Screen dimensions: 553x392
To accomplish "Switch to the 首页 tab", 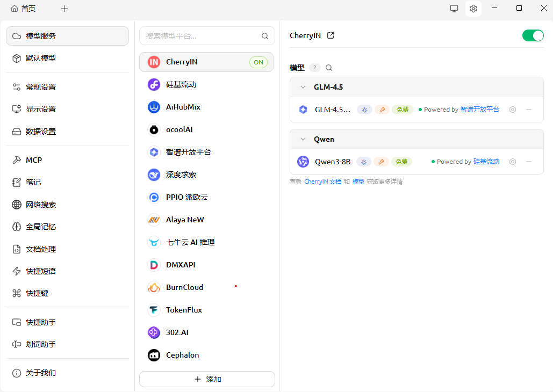I will point(23,9).
